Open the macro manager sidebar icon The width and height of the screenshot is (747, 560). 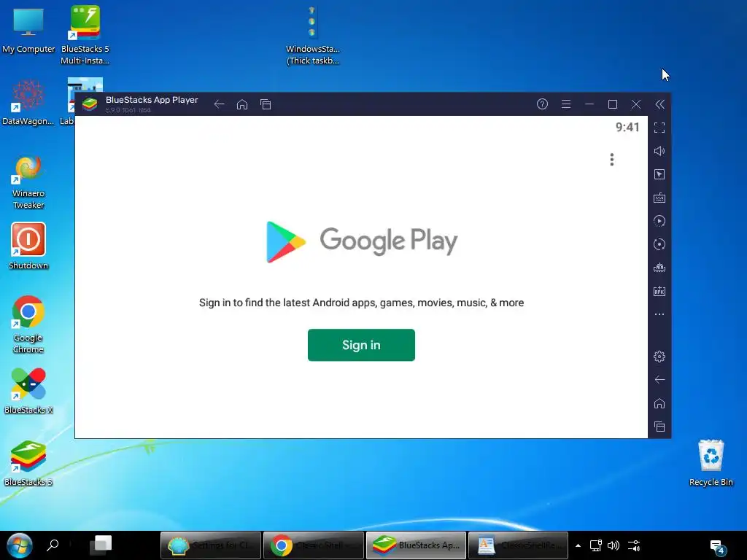(x=659, y=268)
